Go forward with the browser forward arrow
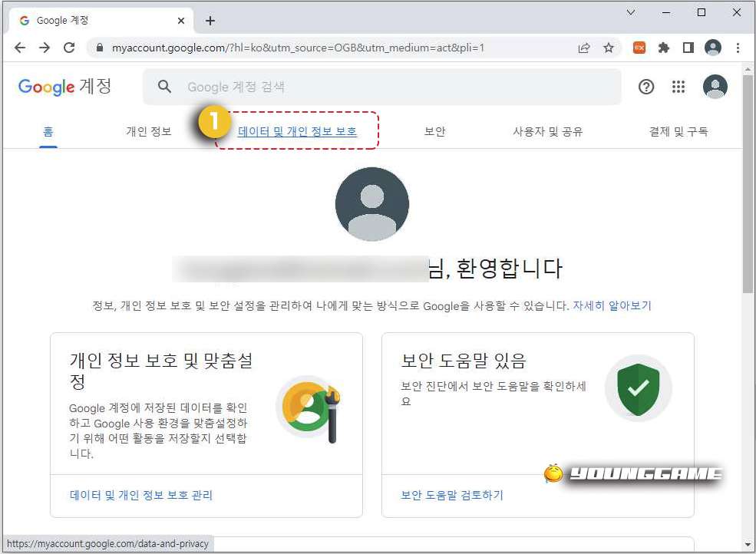Screen dimensions: 756x554 [45, 48]
